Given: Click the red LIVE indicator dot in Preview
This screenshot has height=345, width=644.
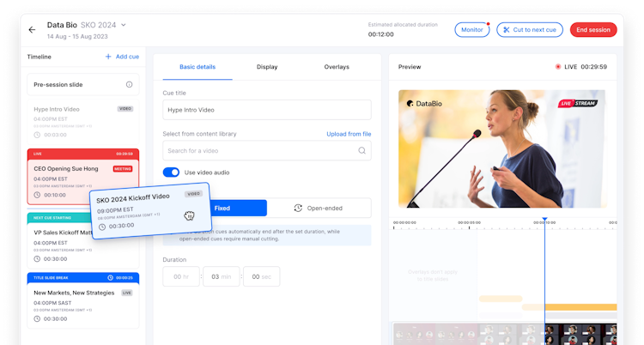Looking at the screenshot, I should (558, 67).
